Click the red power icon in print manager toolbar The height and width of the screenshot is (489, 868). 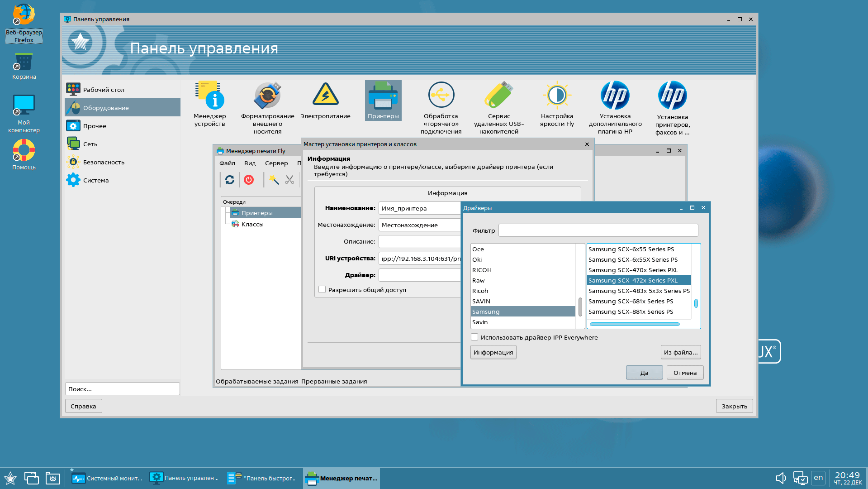click(x=249, y=180)
